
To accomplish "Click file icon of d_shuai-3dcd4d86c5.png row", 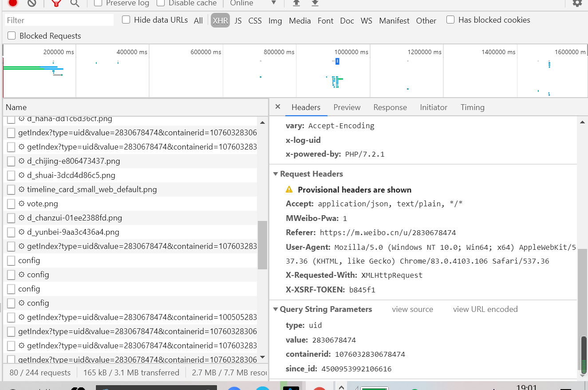I will 11,175.
